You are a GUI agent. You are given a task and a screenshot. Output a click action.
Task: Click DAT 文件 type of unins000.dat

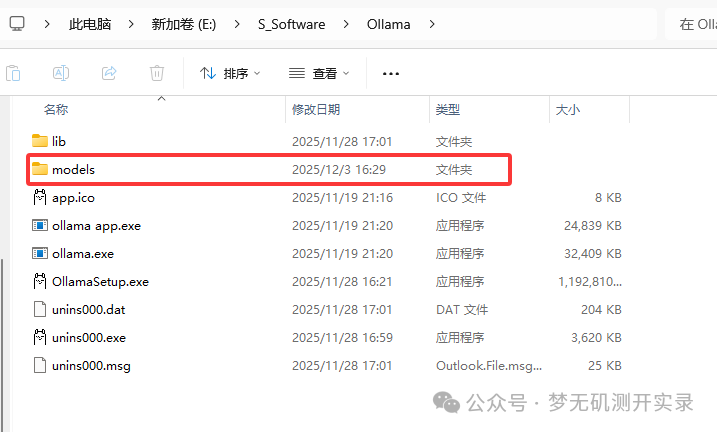462,310
